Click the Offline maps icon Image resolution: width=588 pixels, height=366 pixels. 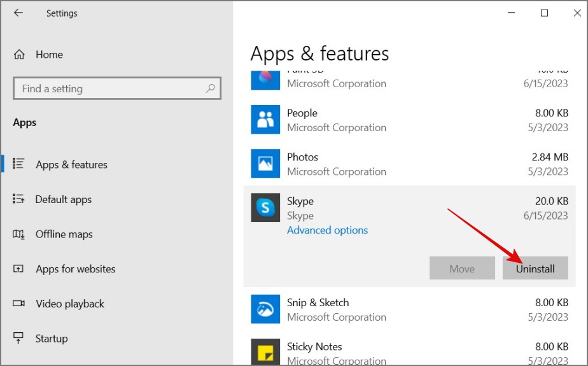pos(18,234)
